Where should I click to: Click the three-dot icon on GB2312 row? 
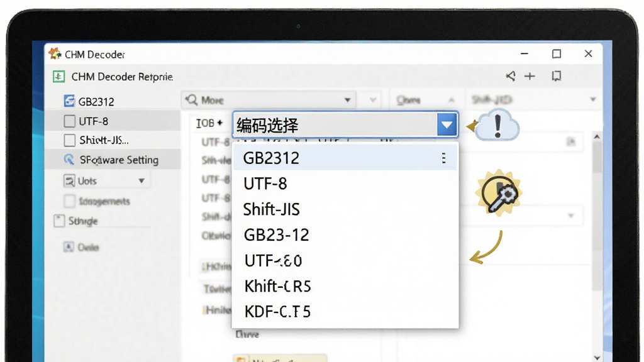point(443,158)
